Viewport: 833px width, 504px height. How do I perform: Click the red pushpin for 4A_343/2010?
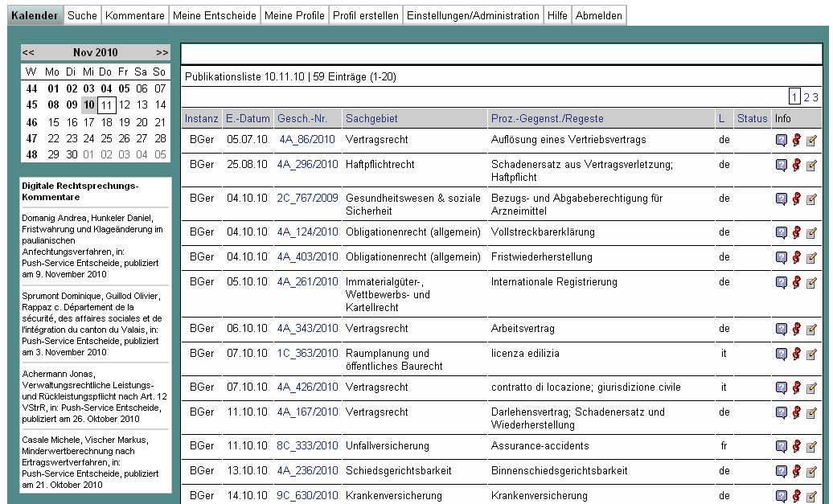point(796,329)
